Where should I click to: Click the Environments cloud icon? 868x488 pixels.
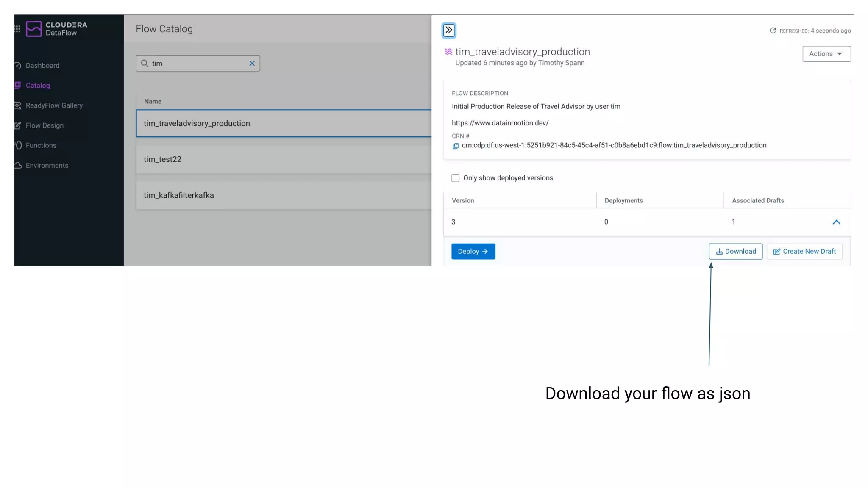[x=18, y=165]
